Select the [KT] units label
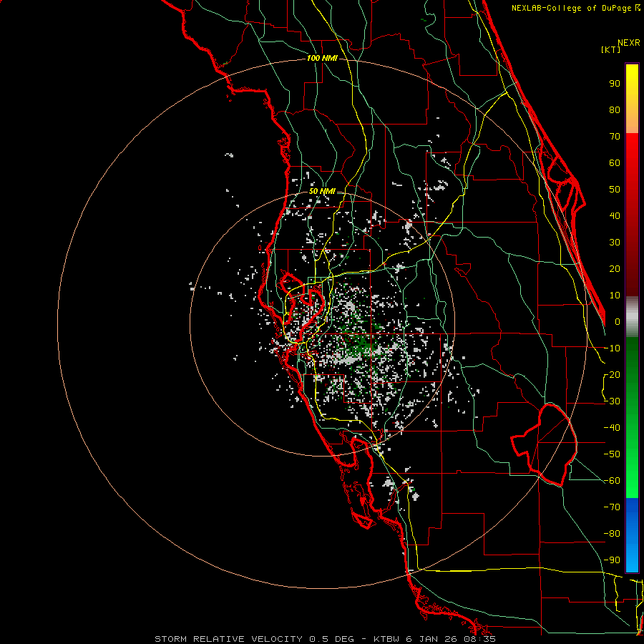The image size is (644, 644). pyautogui.click(x=610, y=49)
